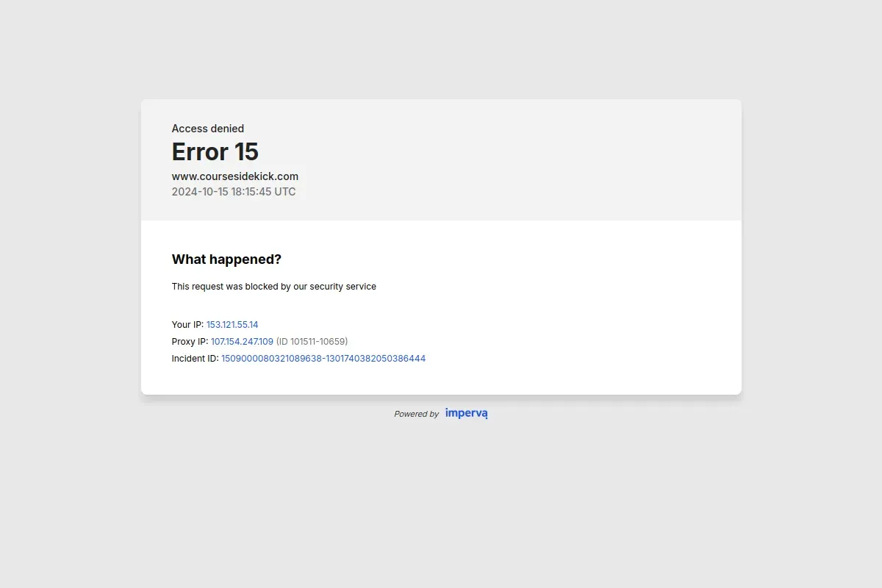The height and width of the screenshot is (588, 882).
Task: Click the 'What happened?' heading
Action: click(x=226, y=259)
